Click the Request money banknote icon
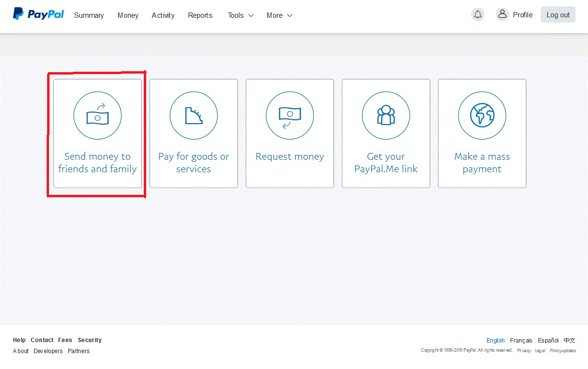 (x=290, y=115)
